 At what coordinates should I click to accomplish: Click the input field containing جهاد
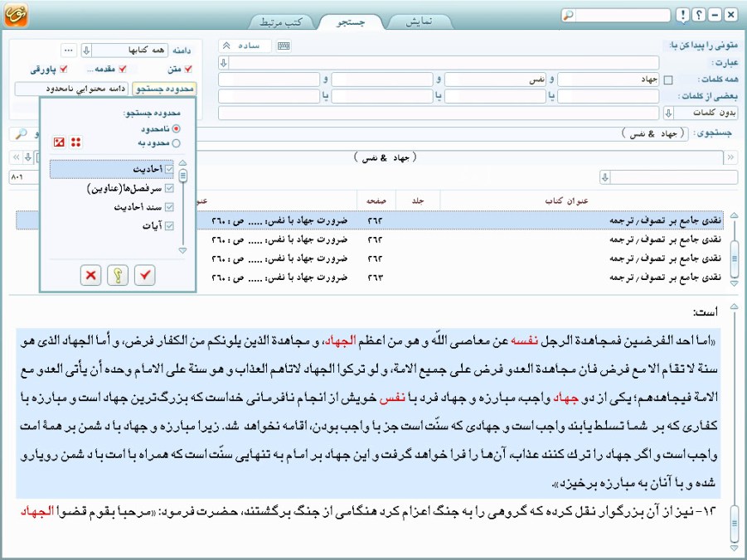609,80
